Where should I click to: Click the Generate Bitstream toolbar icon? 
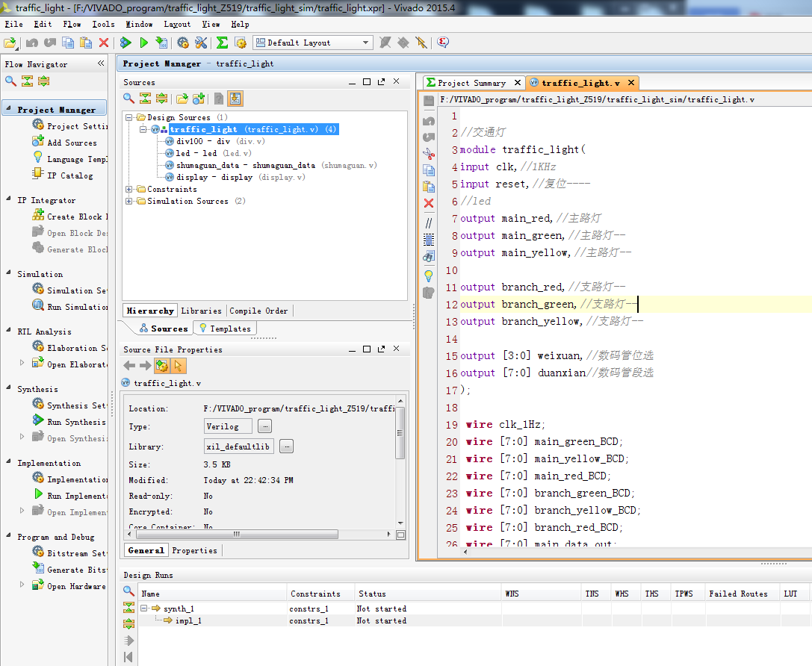tap(161, 43)
